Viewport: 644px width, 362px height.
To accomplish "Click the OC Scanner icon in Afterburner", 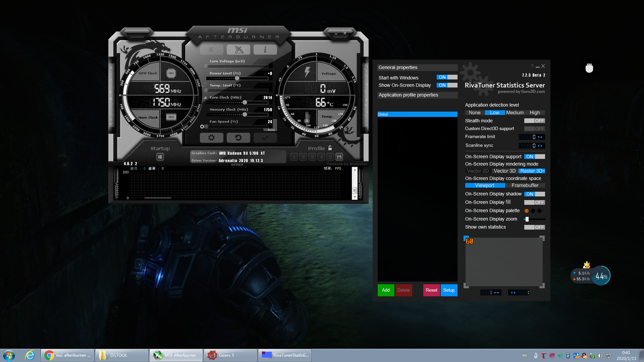I will pos(238,50).
